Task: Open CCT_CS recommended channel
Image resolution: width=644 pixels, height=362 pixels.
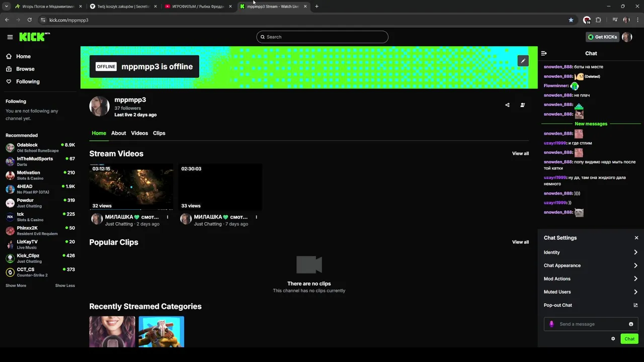Action: click(40, 272)
